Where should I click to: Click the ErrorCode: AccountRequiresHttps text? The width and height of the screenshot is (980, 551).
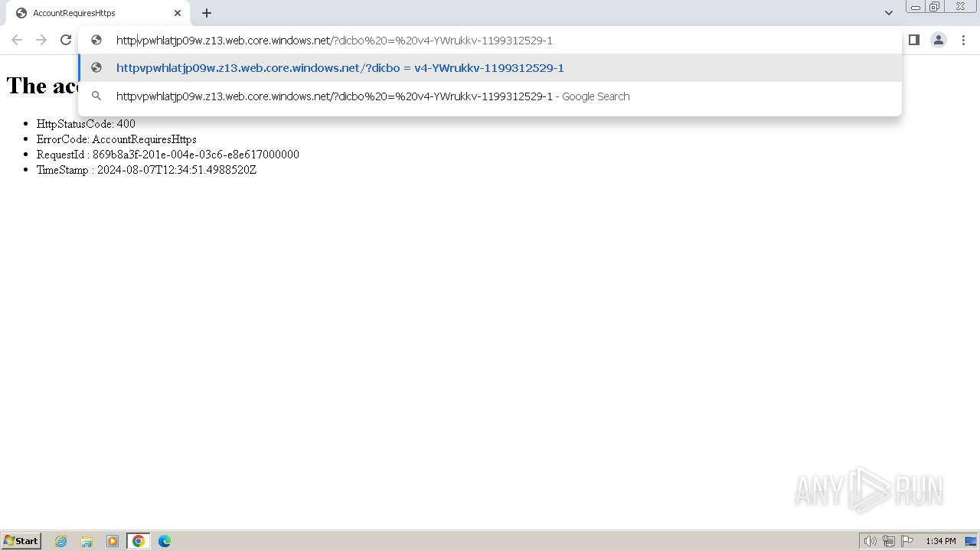pyautogui.click(x=116, y=139)
